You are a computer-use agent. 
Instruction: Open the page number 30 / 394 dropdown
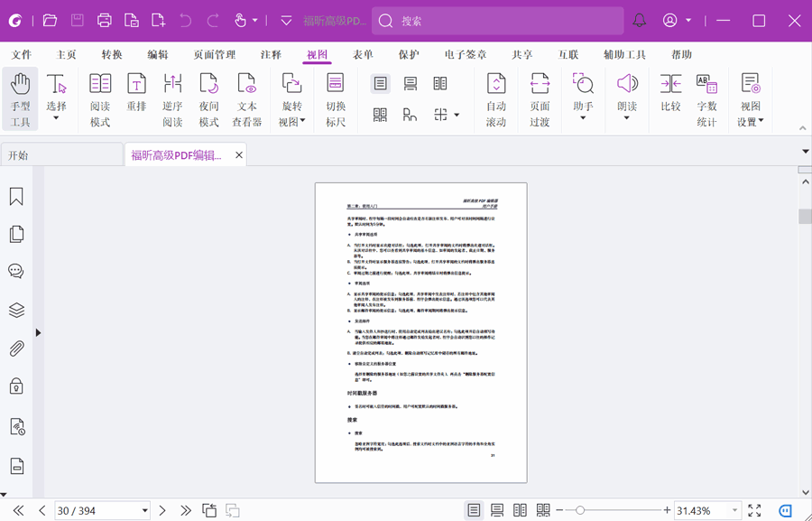(145, 511)
